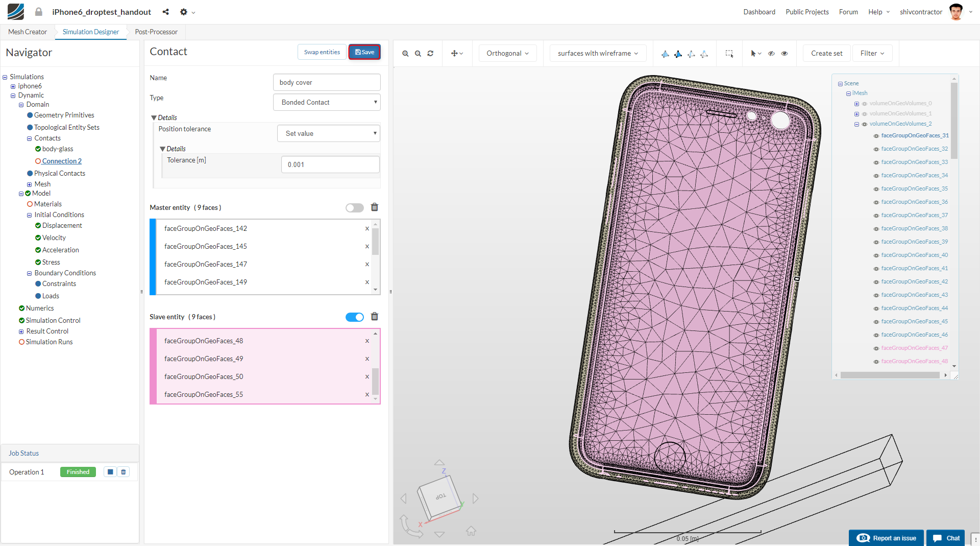Select the zoom-in viewport tool
The height and width of the screenshot is (546, 980).
pos(406,53)
